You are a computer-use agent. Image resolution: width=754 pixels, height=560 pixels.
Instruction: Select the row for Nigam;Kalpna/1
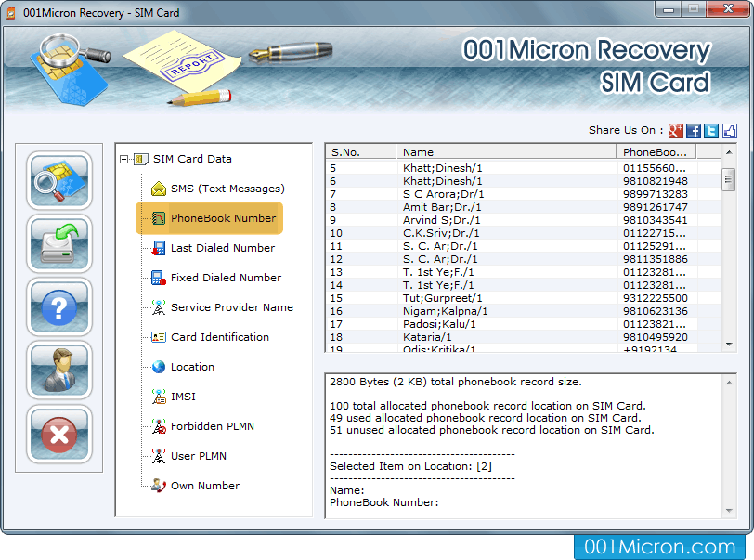pyautogui.click(x=524, y=311)
